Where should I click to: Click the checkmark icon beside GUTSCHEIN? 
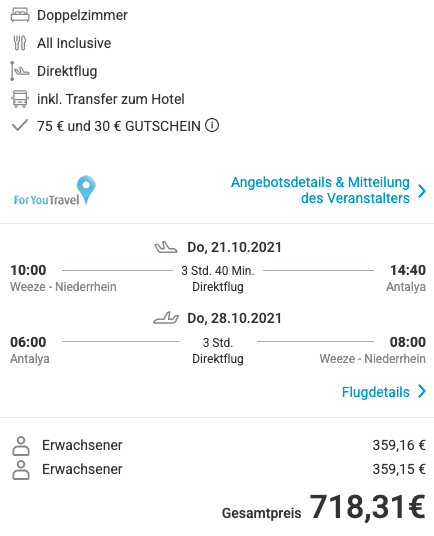[x=20, y=125]
